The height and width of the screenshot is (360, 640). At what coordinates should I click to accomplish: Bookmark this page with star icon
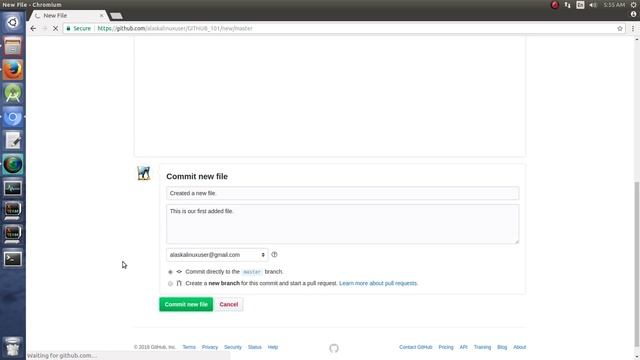pyautogui.click(x=620, y=28)
